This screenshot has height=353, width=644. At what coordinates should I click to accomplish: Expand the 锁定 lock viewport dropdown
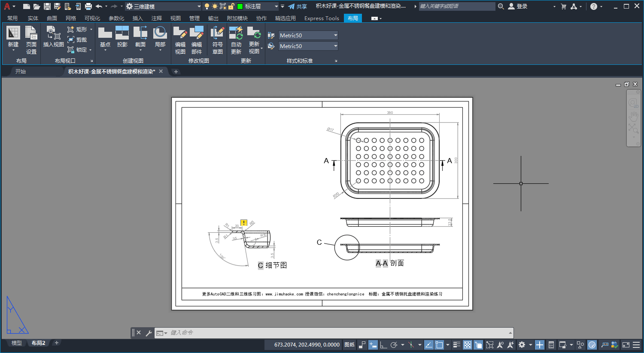[x=90, y=50]
